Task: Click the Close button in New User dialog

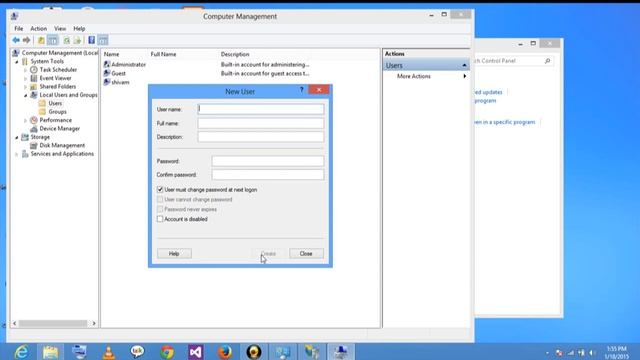Action: pyautogui.click(x=306, y=253)
